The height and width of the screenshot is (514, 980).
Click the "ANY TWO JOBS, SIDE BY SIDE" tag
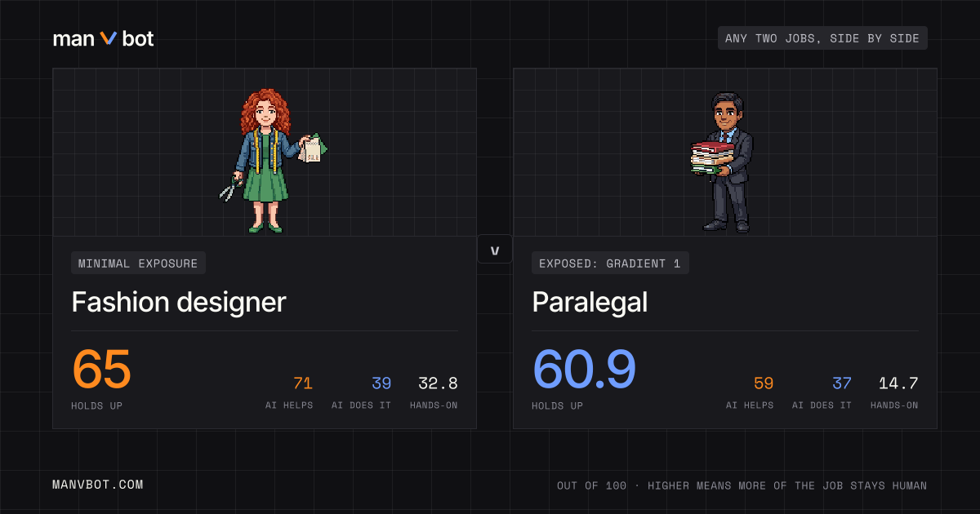click(822, 38)
